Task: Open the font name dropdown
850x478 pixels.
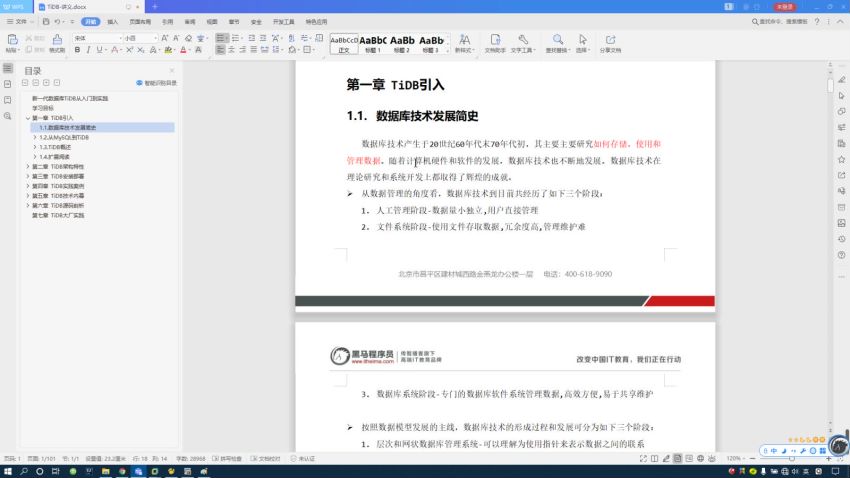Action: (x=115, y=38)
